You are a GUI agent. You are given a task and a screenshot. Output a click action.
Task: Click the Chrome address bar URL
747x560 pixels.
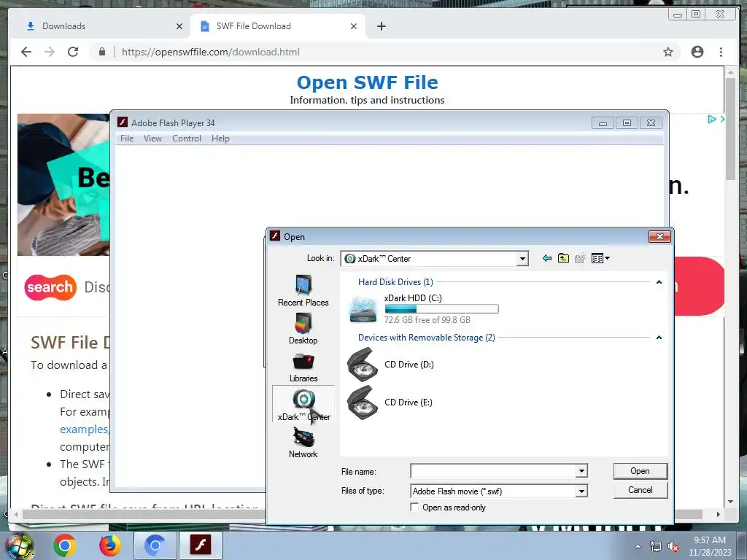pos(211,52)
